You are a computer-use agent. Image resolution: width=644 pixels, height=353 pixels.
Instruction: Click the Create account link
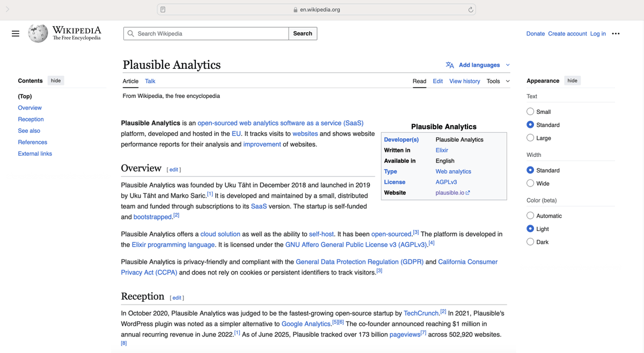coord(567,33)
